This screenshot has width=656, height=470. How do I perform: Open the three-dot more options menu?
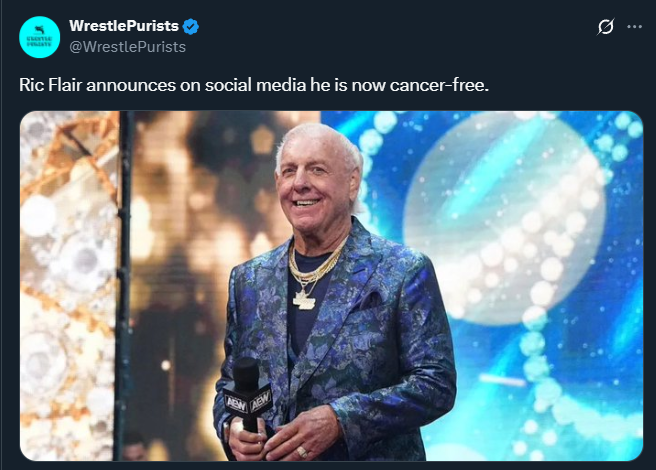pos(634,27)
